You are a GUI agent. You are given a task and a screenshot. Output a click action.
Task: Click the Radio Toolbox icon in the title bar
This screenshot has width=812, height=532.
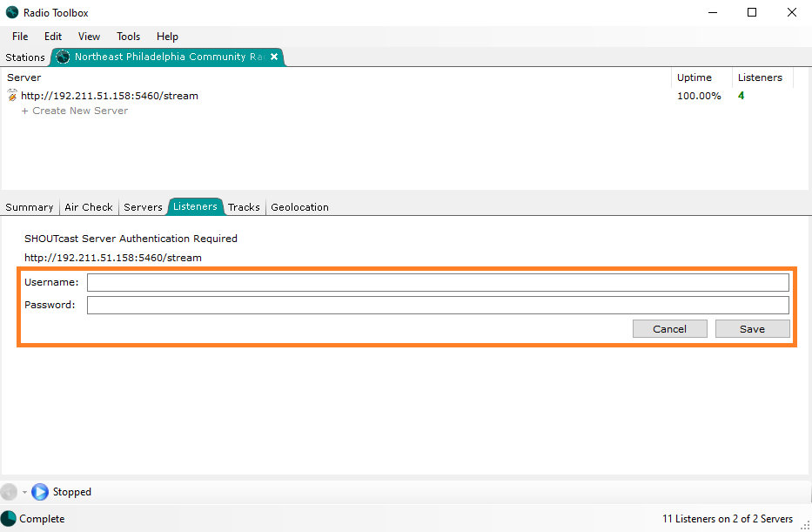12,13
